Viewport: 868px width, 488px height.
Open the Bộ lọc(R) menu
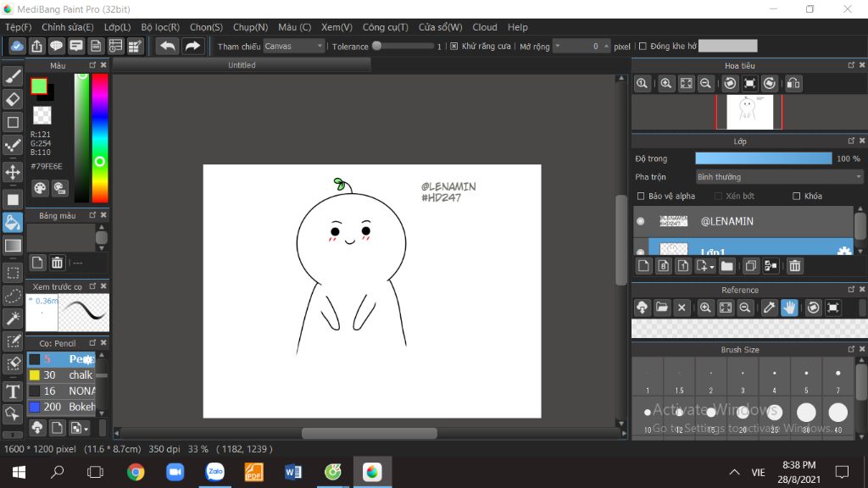coord(160,27)
